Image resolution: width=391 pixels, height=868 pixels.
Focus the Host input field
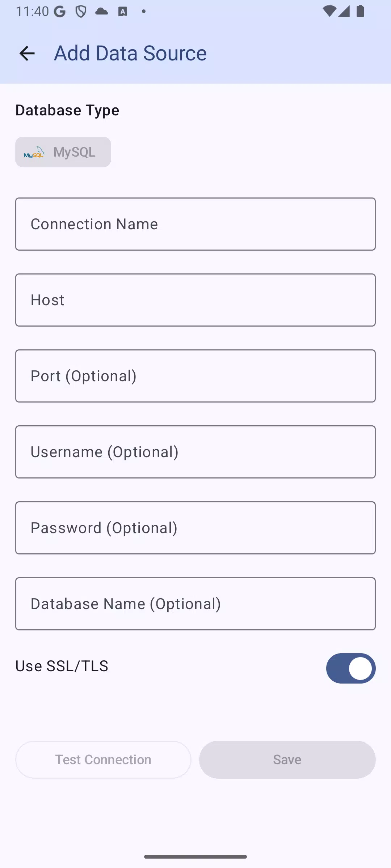195,300
